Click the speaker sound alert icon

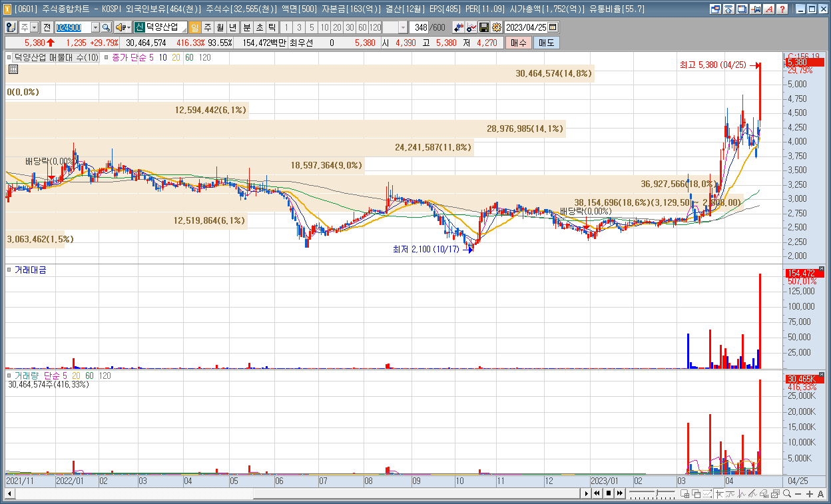120,27
